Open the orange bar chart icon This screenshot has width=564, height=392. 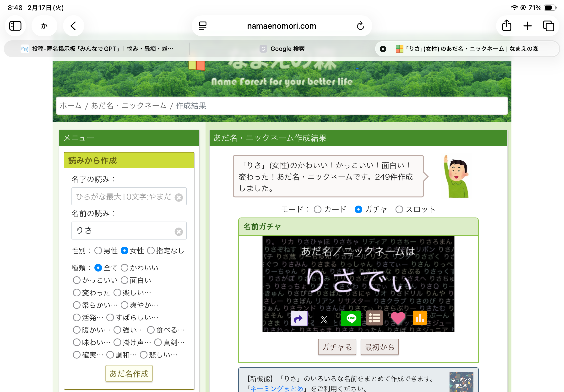(420, 318)
